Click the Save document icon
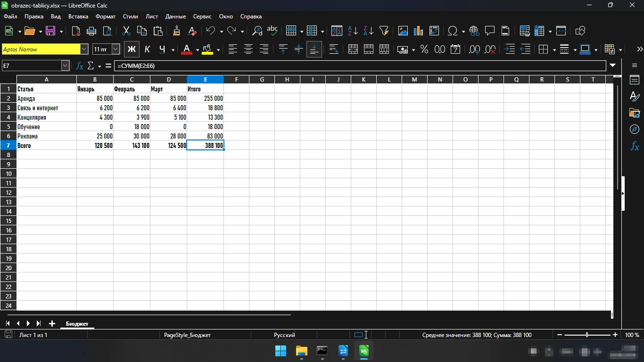This screenshot has height=362, width=644. (x=50, y=31)
